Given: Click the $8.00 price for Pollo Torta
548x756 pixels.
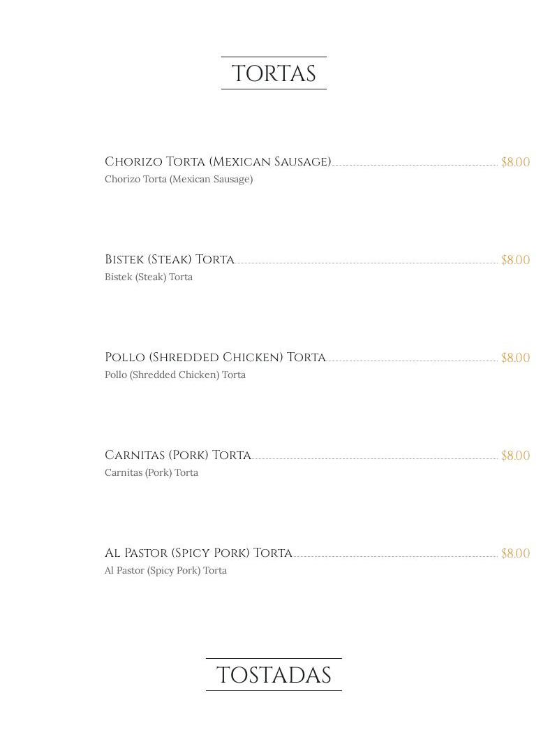Looking at the screenshot, I should [515, 358].
